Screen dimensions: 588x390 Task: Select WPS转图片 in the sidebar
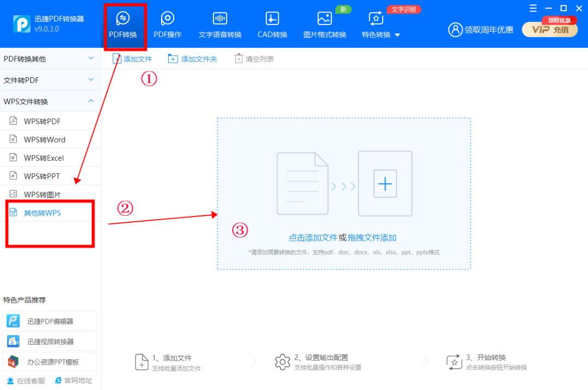[x=50, y=194]
